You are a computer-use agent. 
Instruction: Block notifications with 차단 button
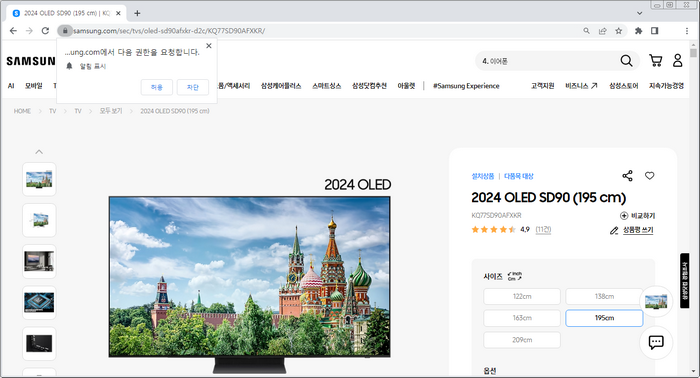[192, 87]
